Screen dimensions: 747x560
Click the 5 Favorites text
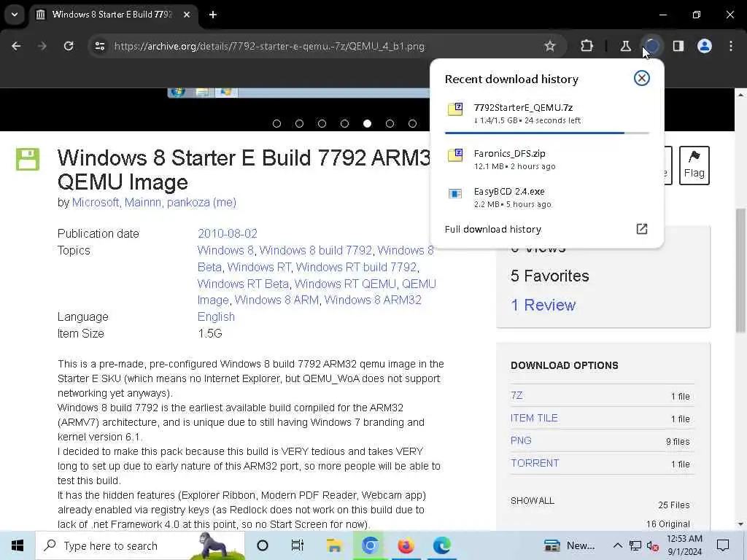point(550,276)
